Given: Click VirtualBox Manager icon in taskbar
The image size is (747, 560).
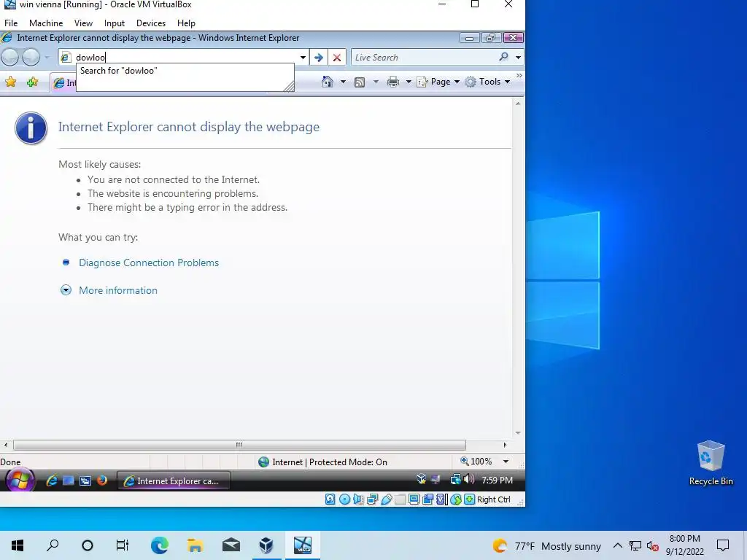Looking at the screenshot, I should point(266,545).
